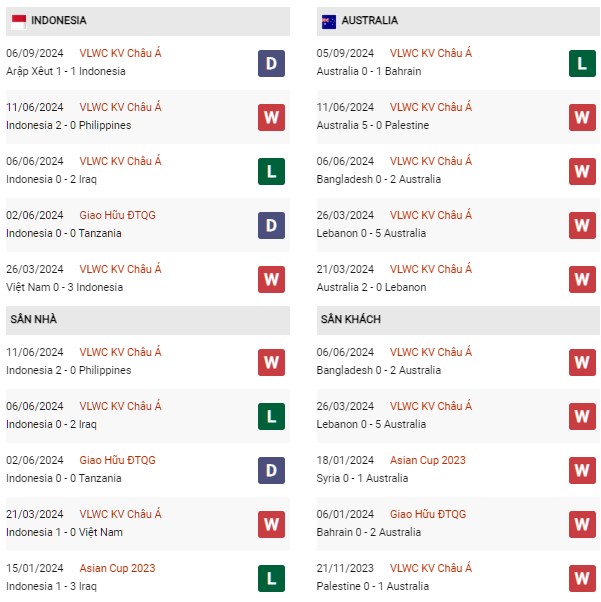
Task: Select the SÂN KHÁCH section header
Action: tap(458, 319)
